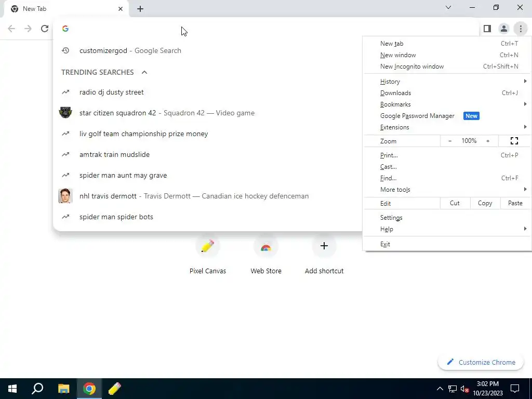Screen dimensions: 532x399
Task: Click the history clock icon beside customizergod
Action: pyautogui.click(x=65, y=50)
